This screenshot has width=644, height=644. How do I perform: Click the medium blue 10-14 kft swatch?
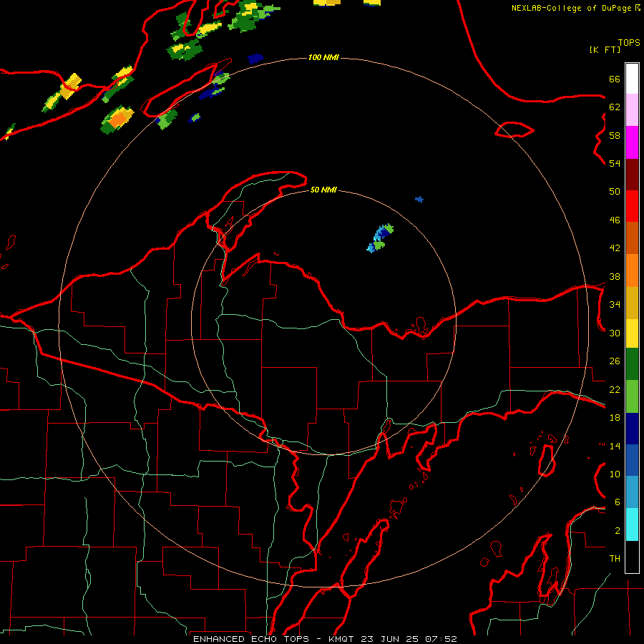tap(632, 460)
